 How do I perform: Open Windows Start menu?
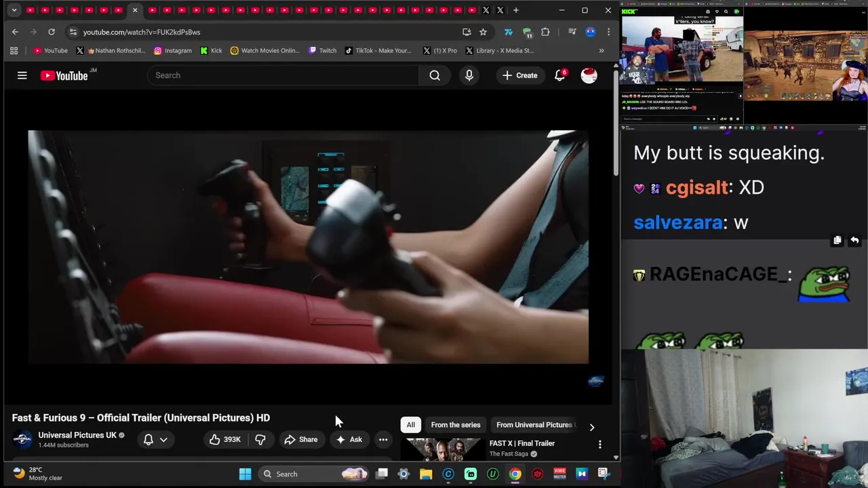tap(245, 474)
